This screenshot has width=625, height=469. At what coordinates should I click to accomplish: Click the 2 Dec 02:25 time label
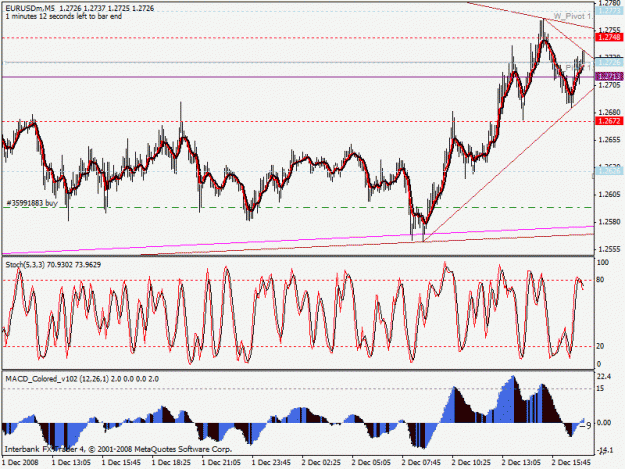pos(321,463)
